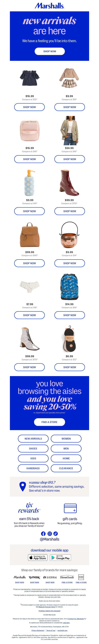
Task: Tap the Get it on Google Play badge
Action: 61,558
